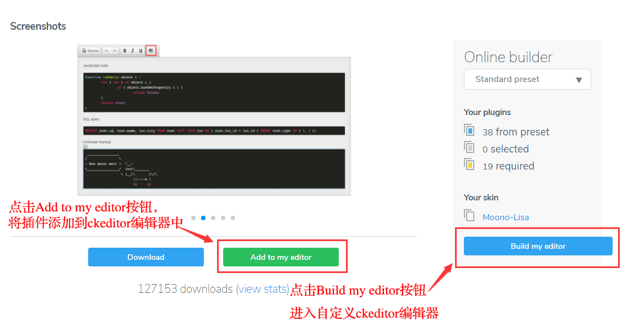Click the skin icon beside Moono-Lisa
This screenshot has height=322, width=644.
[469, 215]
